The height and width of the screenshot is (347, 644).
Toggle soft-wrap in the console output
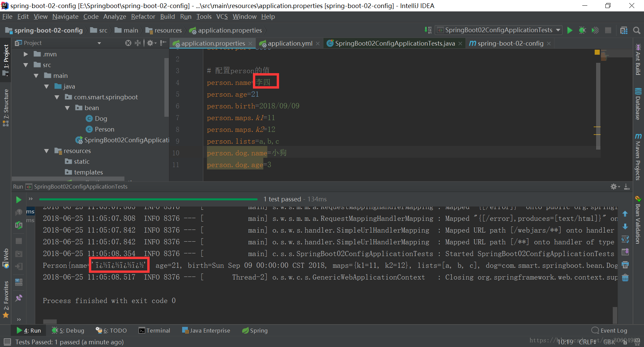(x=625, y=239)
